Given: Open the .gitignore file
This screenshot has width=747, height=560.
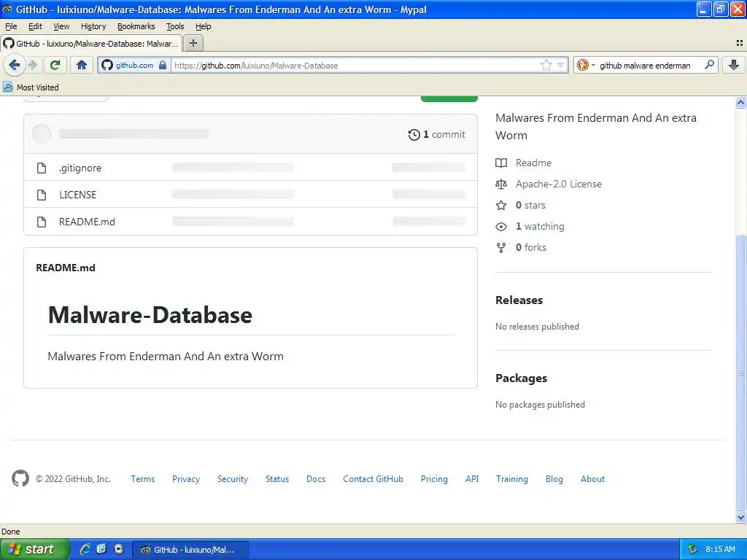Looking at the screenshot, I should tap(80, 168).
